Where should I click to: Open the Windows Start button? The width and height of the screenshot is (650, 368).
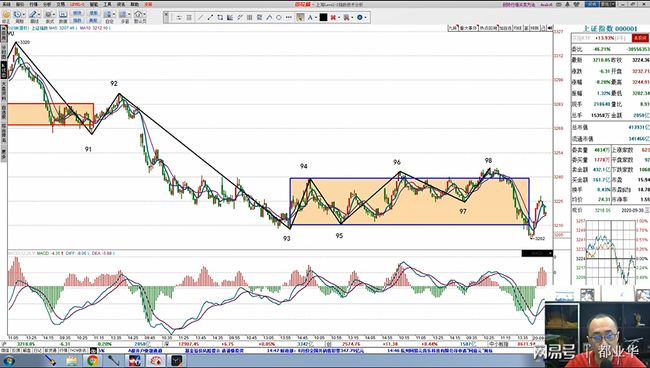pyautogui.click(x=9, y=361)
